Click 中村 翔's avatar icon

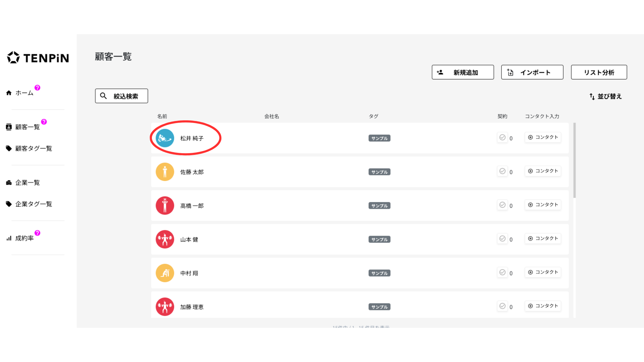165,273
